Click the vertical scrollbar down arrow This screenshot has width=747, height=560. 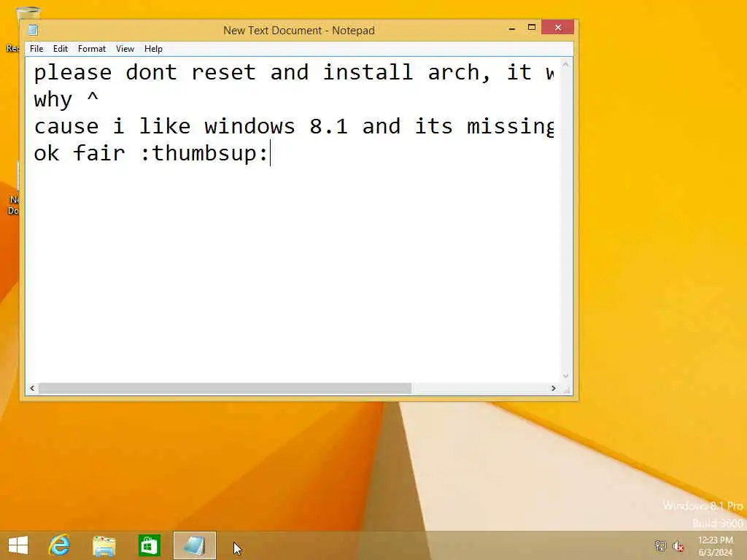pos(565,376)
